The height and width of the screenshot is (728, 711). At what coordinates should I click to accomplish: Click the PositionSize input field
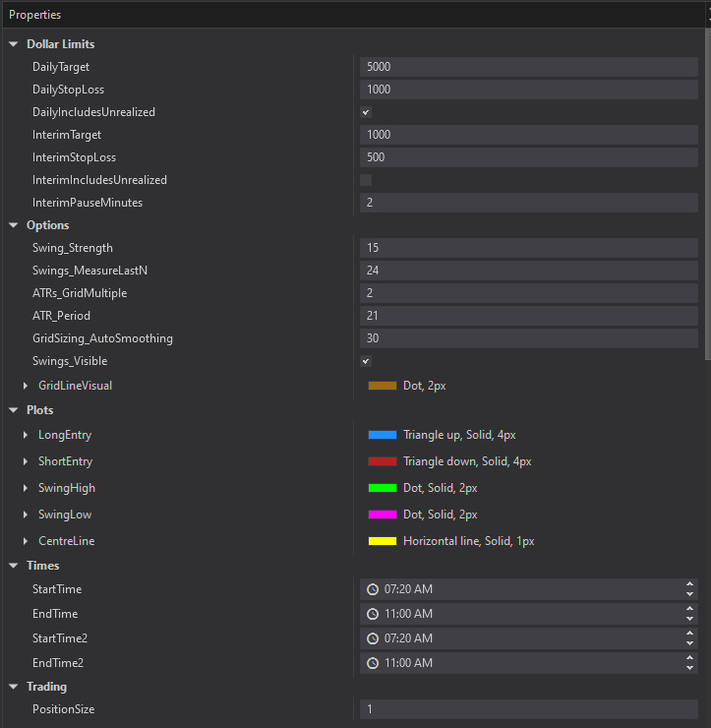point(529,709)
